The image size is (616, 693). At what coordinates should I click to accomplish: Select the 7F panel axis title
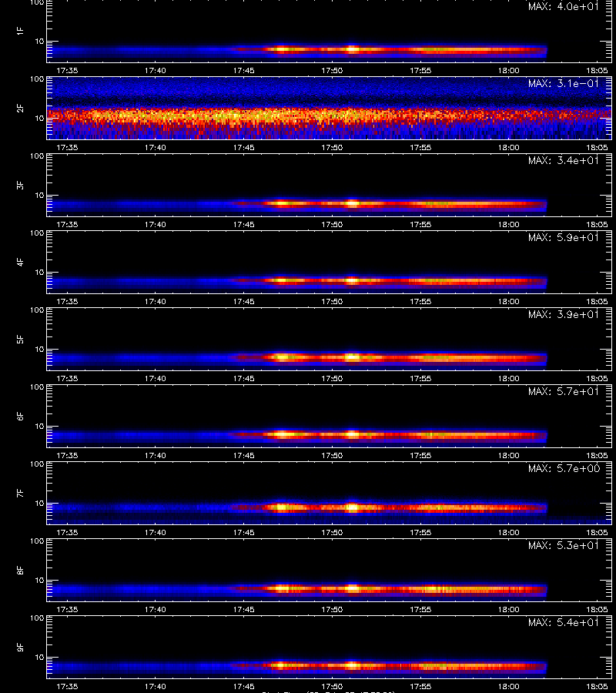20,494
